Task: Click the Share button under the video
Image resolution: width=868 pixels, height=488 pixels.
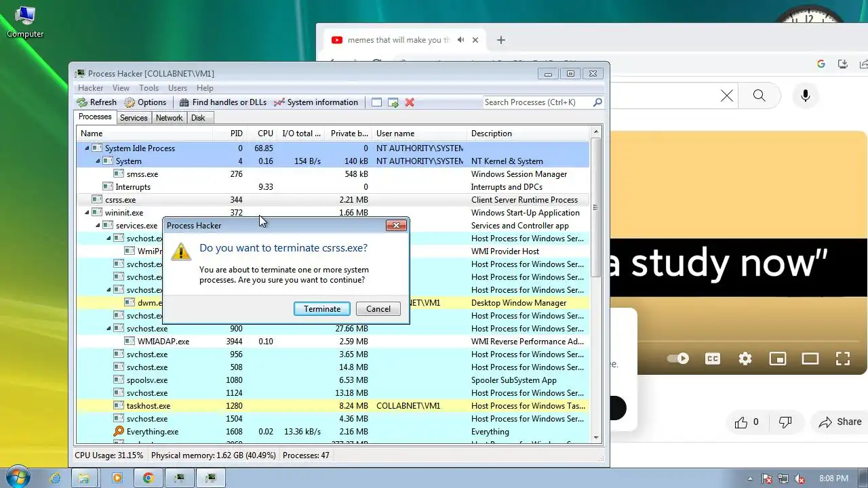Action: [x=840, y=422]
